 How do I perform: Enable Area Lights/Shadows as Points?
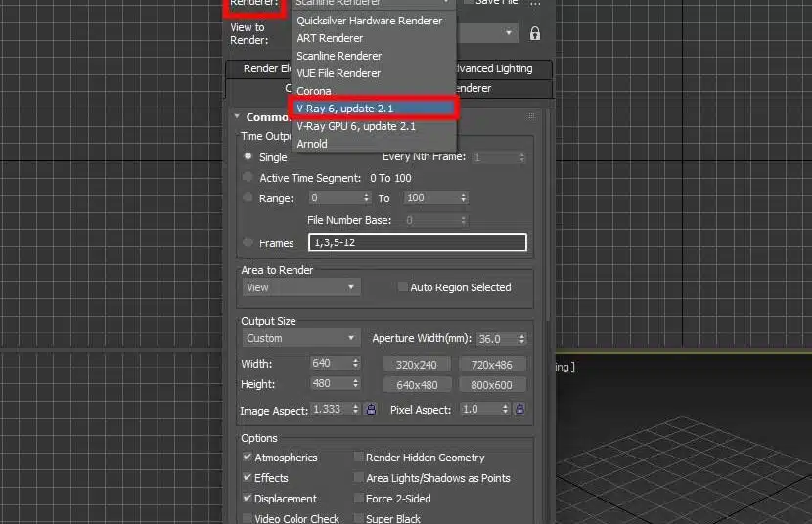358,477
